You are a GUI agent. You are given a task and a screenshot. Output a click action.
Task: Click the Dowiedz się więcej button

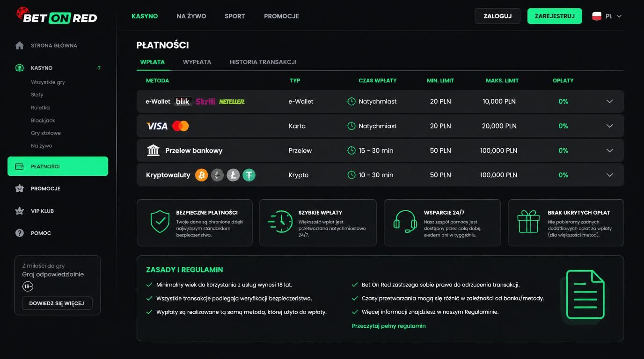(x=57, y=303)
